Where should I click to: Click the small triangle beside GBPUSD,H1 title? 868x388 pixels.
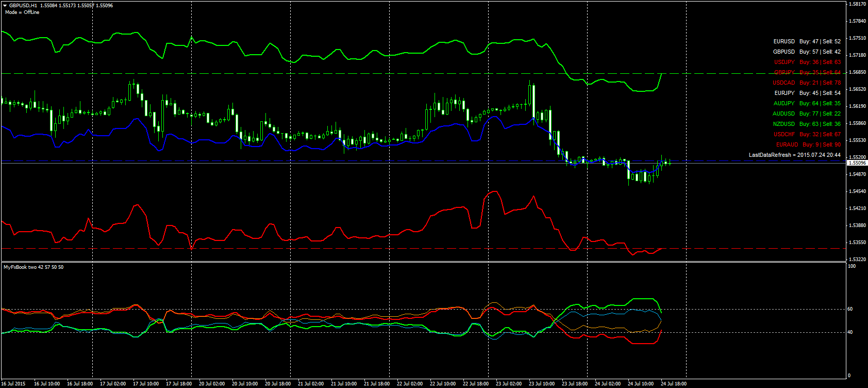[5, 5]
